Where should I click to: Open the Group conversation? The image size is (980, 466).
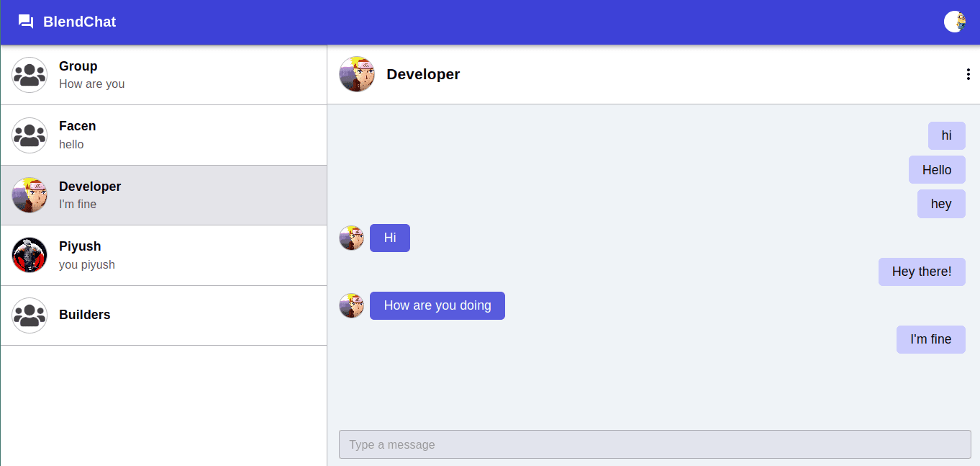tap(163, 75)
